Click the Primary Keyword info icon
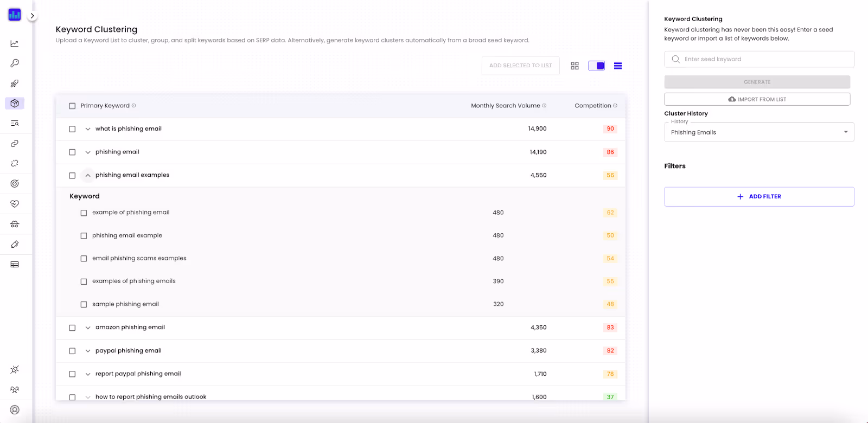 [x=134, y=106]
